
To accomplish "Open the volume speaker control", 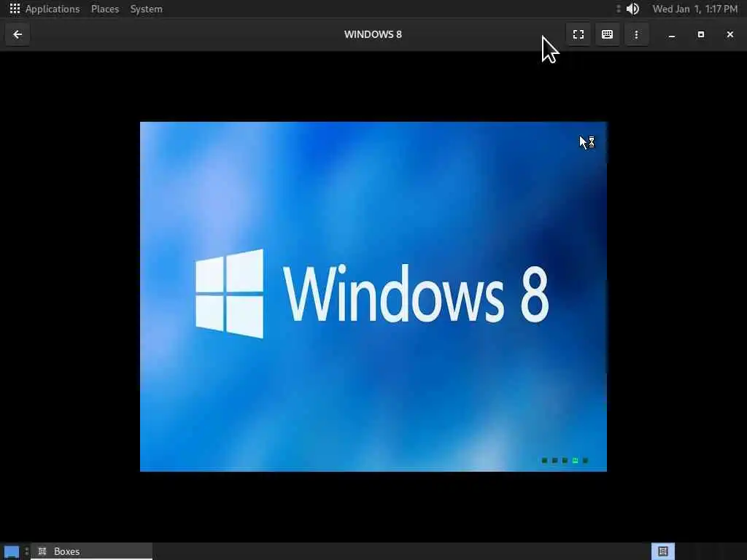I will [632, 9].
